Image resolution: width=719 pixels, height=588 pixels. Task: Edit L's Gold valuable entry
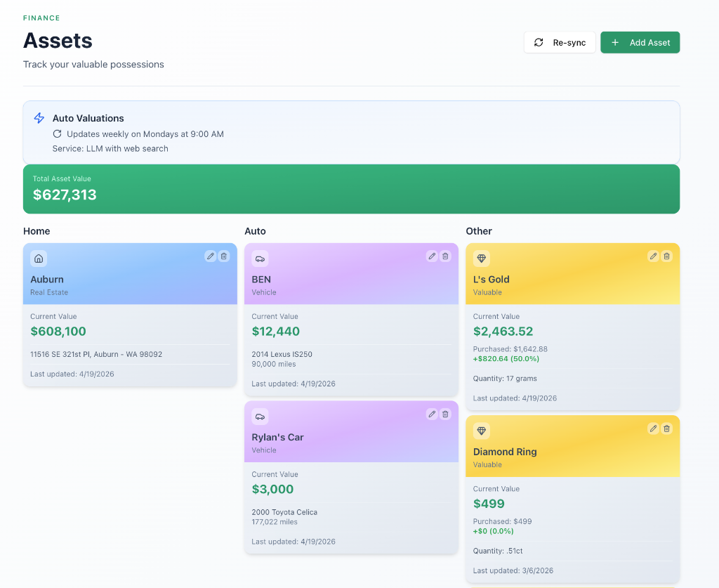(x=653, y=256)
